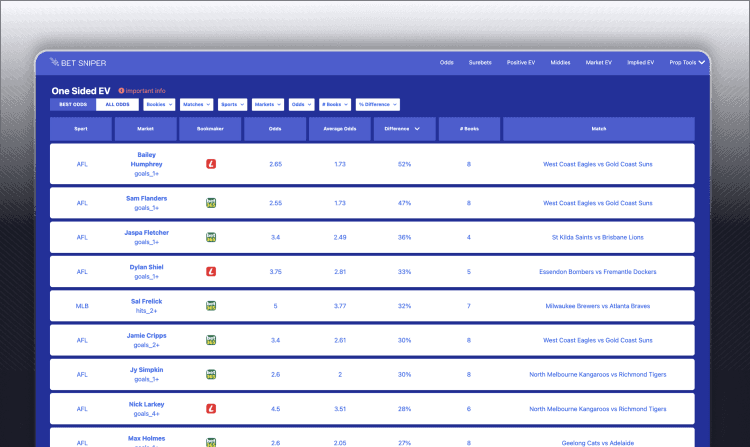Open the Matches filter dropdown
This screenshot has width=750, height=447.
[197, 104]
